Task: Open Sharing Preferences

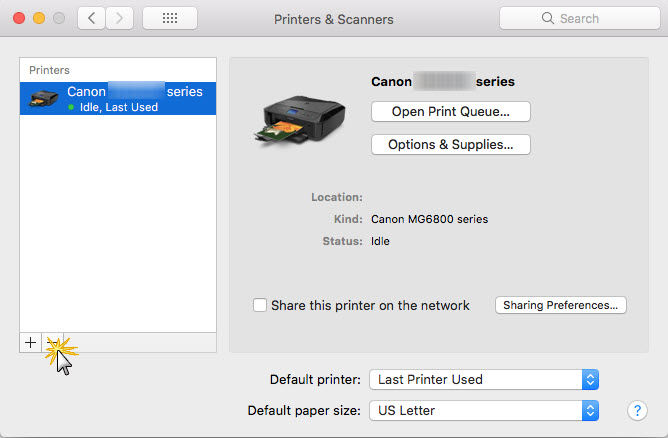Action: (x=560, y=305)
